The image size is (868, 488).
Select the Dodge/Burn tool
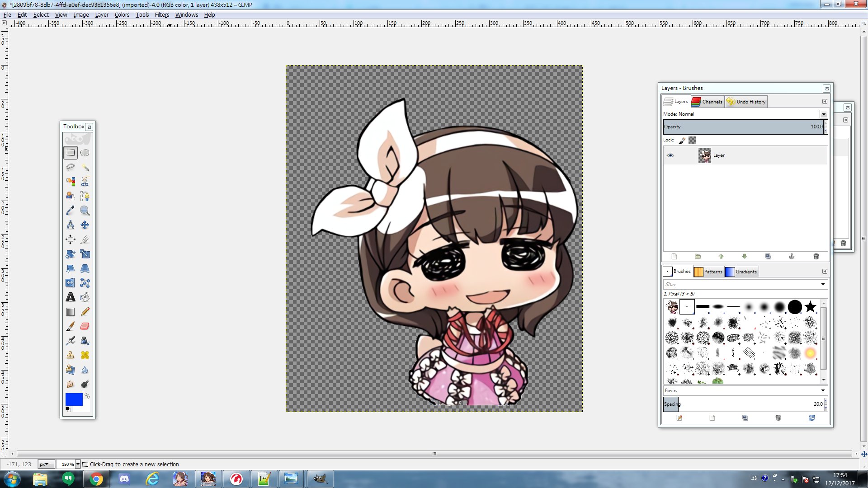pos(85,384)
